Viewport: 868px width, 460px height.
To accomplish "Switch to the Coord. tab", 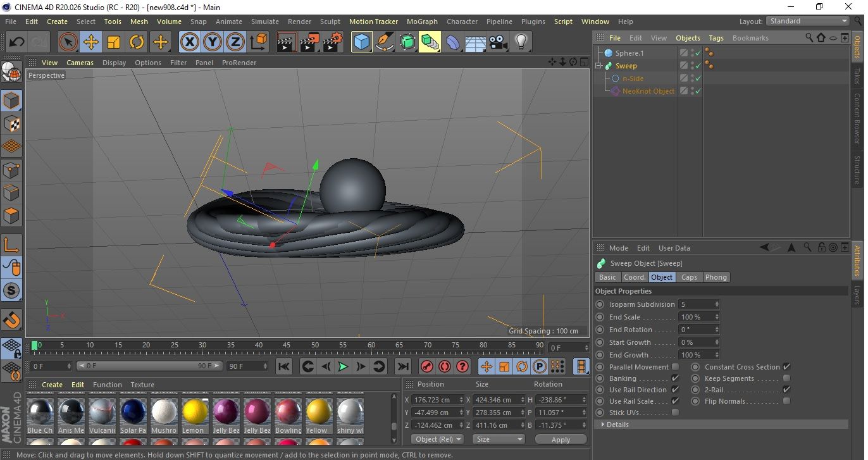I will tap(635, 277).
